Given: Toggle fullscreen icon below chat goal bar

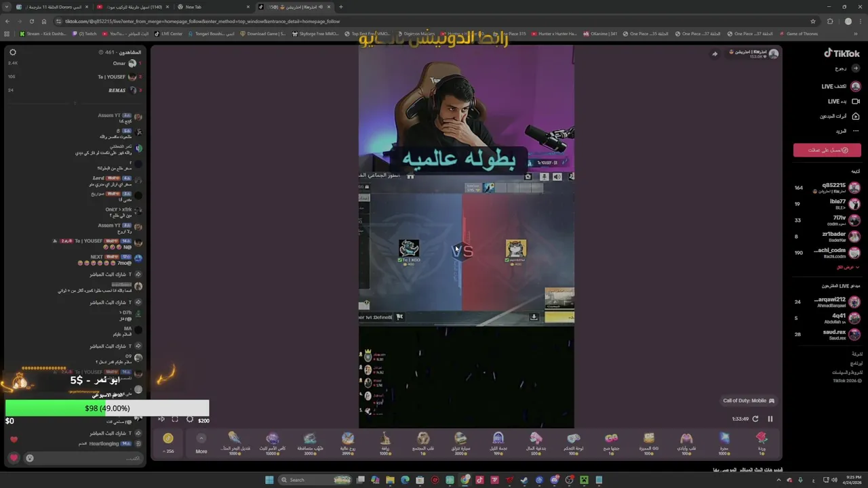Looking at the screenshot, I should tap(175, 420).
